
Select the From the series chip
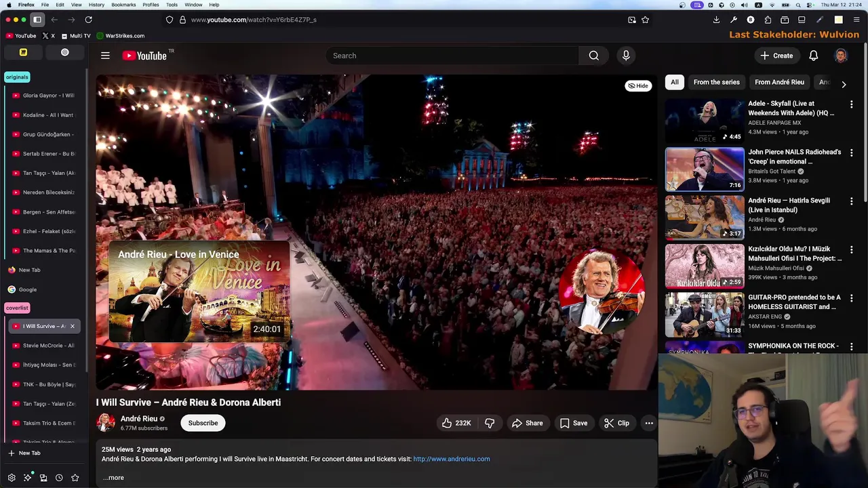point(717,82)
